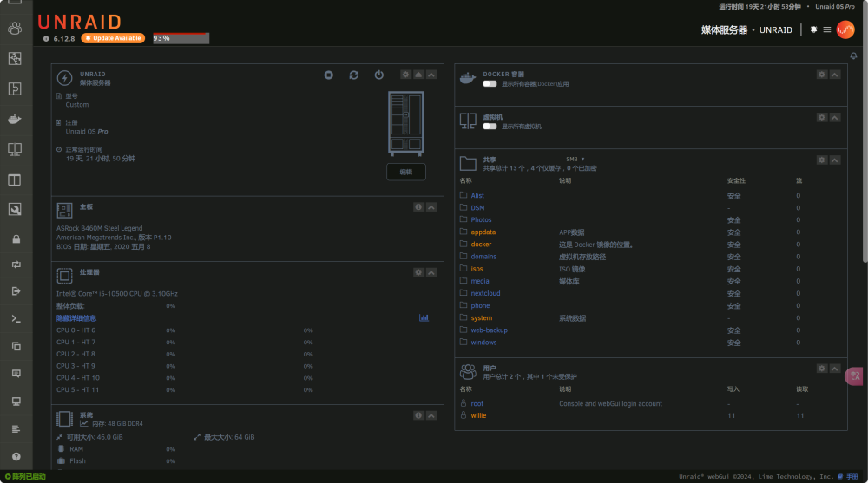The height and width of the screenshot is (483, 868).
Task: Click the outlined bell icon below the header
Action: [x=853, y=55]
